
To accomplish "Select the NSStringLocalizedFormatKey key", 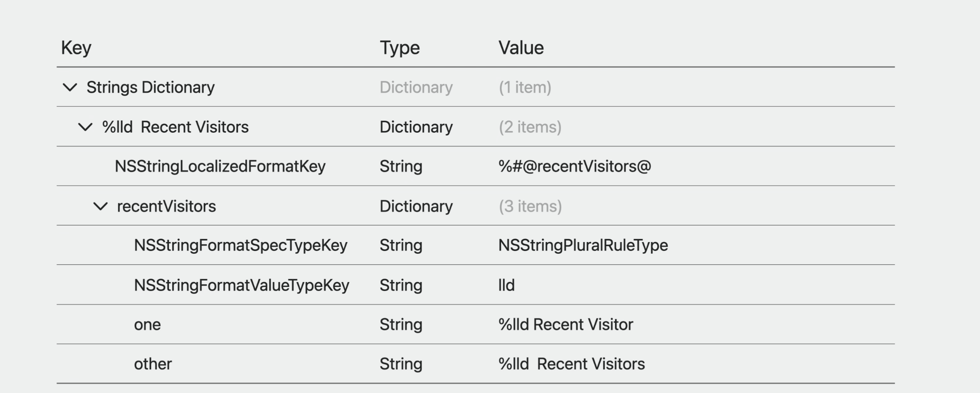I will tap(220, 166).
